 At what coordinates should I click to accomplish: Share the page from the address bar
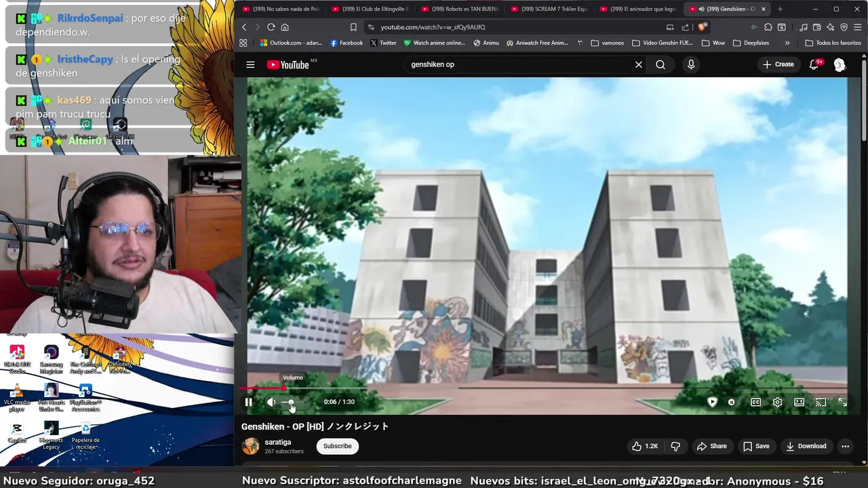(x=685, y=27)
